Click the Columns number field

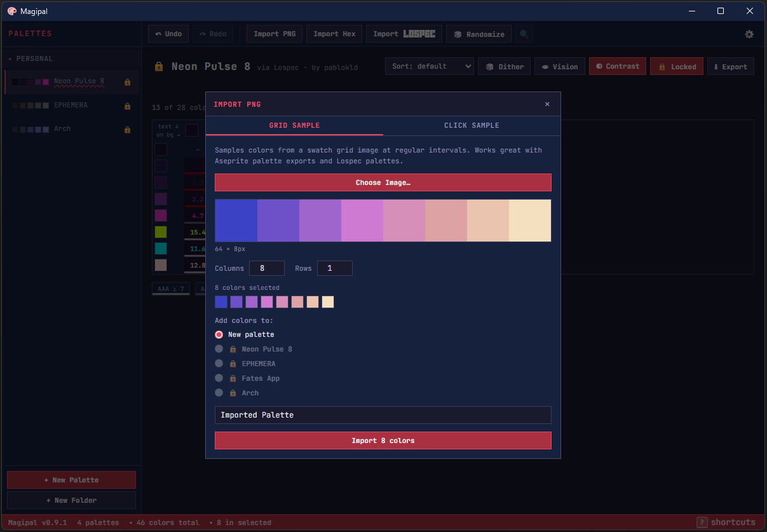point(267,268)
